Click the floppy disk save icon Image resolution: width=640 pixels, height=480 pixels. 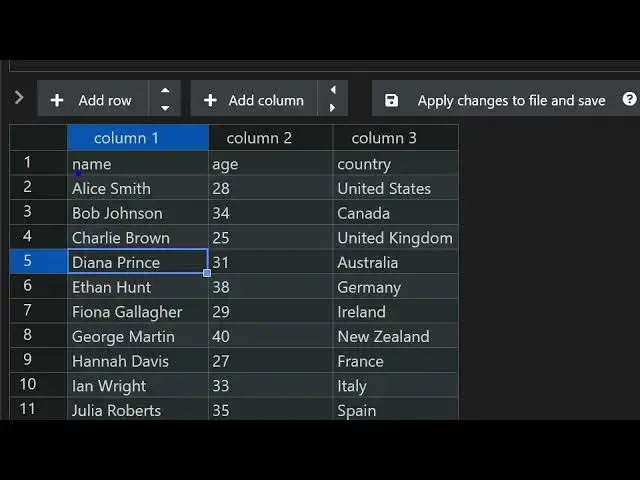[x=391, y=100]
